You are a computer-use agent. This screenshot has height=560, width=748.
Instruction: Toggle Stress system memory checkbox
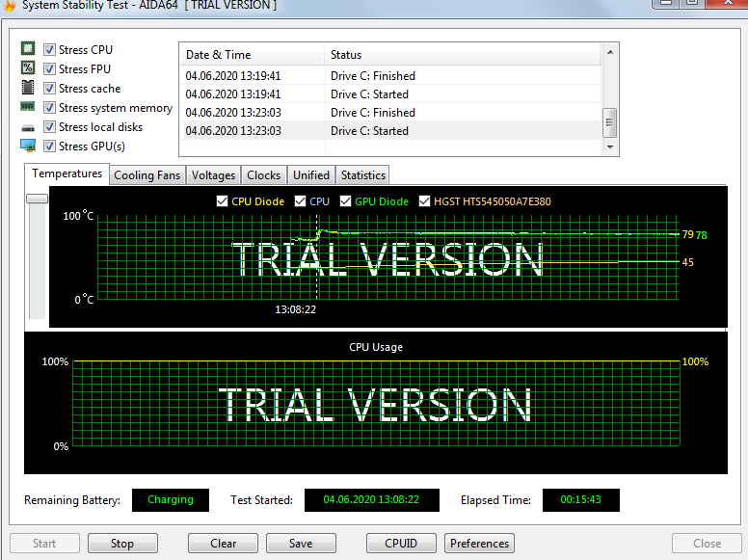point(49,108)
